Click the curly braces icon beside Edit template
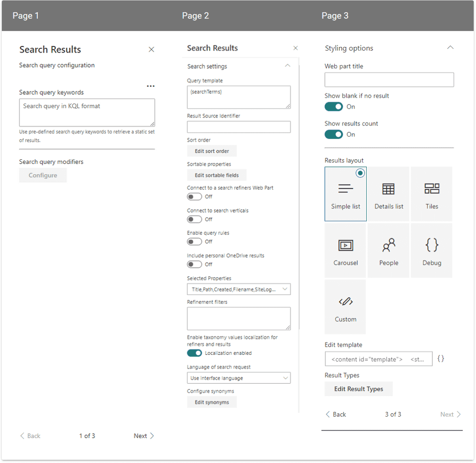Screen dimensions: 476x463 (x=441, y=359)
